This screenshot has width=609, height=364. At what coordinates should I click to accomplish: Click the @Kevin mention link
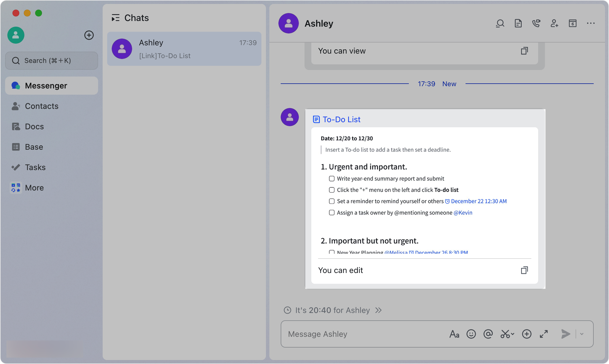(463, 213)
